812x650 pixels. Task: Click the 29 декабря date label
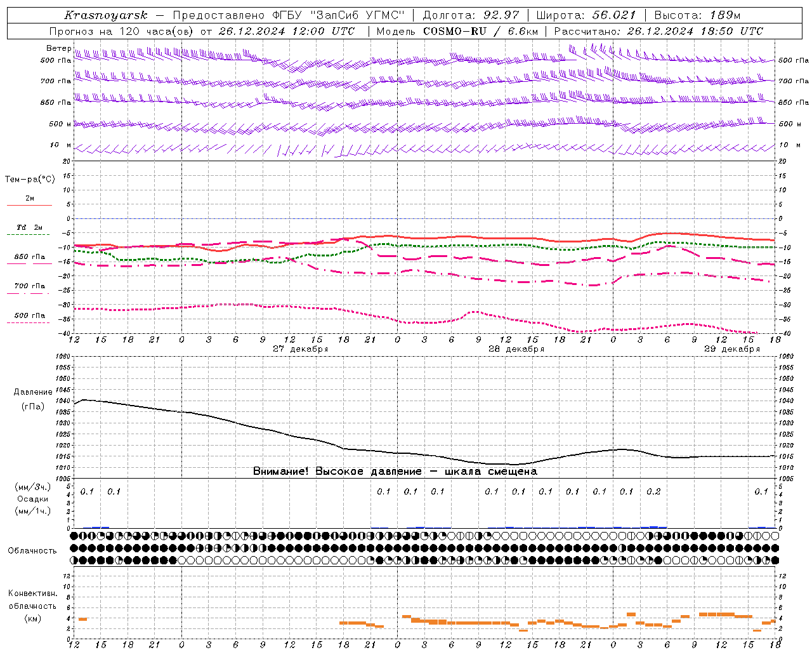coord(731,349)
